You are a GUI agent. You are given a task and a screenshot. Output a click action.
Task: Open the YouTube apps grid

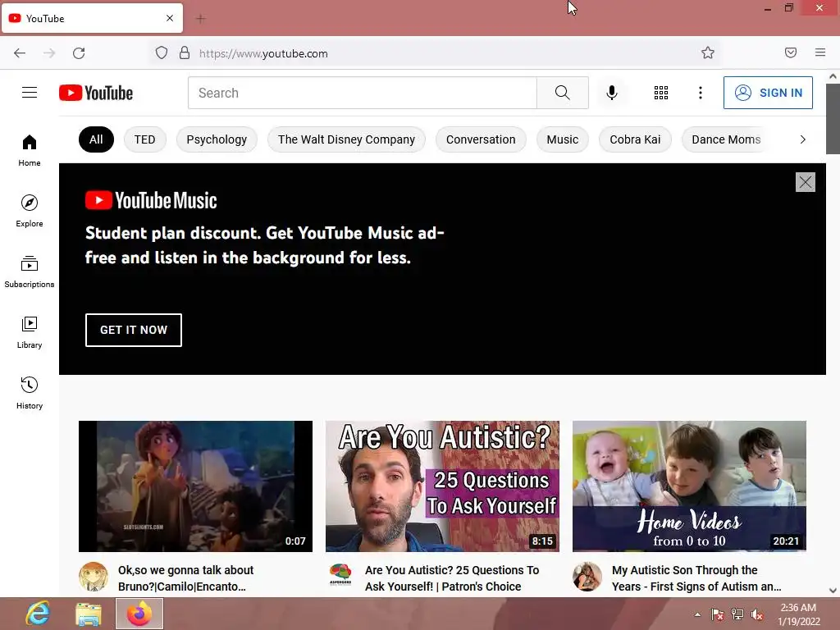(661, 93)
